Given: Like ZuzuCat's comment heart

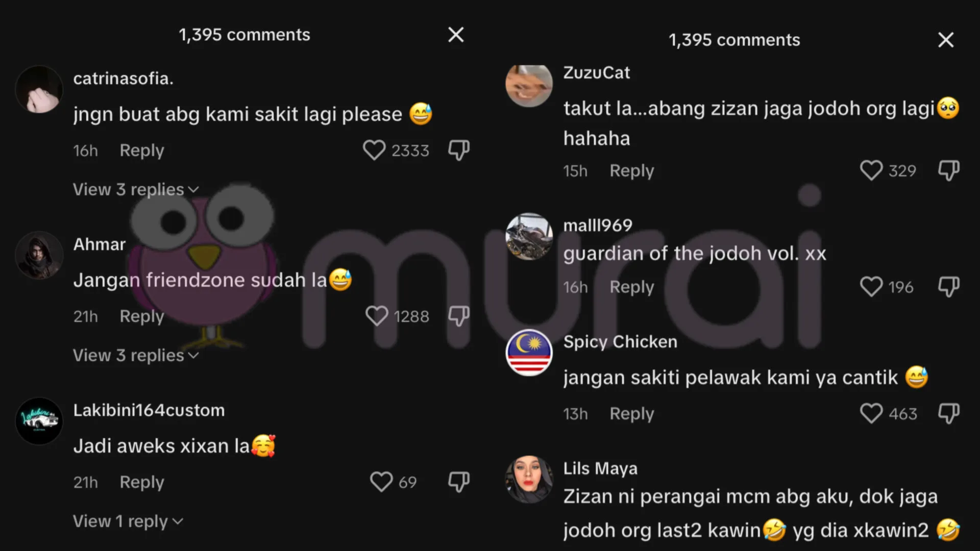Looking at the screenshot, I should (x=871, y=170).
